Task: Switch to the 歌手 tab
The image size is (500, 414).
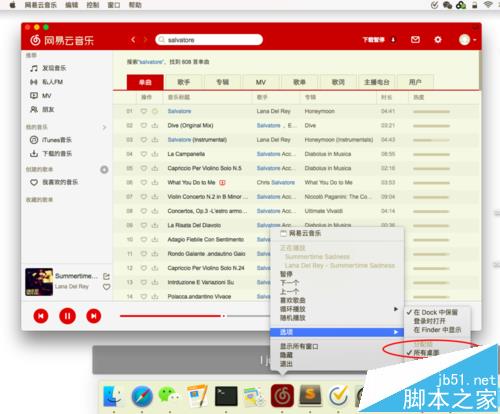Action: [184, 82]
